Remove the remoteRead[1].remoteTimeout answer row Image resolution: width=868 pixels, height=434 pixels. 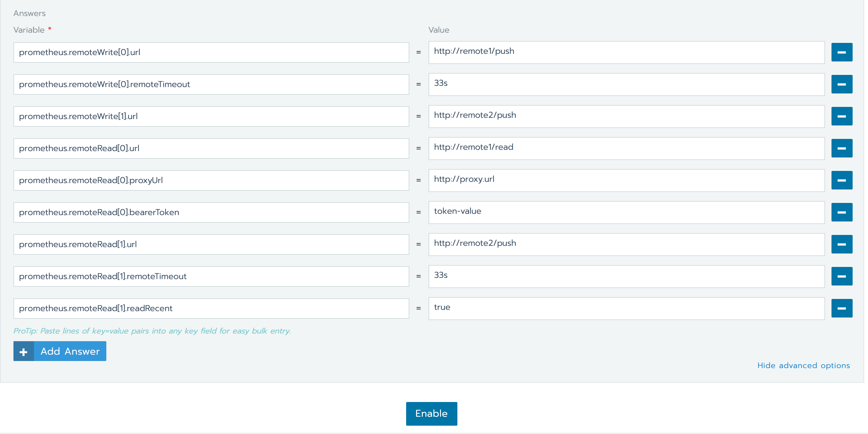click(841, 276)
